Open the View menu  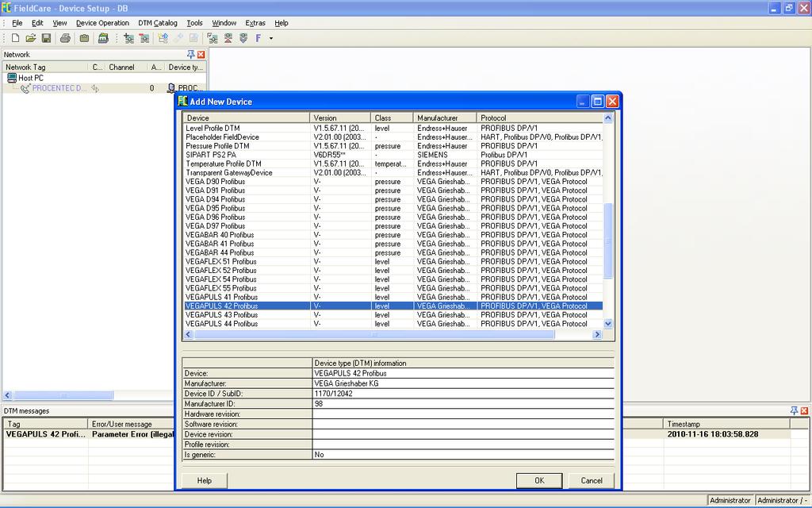point(59,23)
